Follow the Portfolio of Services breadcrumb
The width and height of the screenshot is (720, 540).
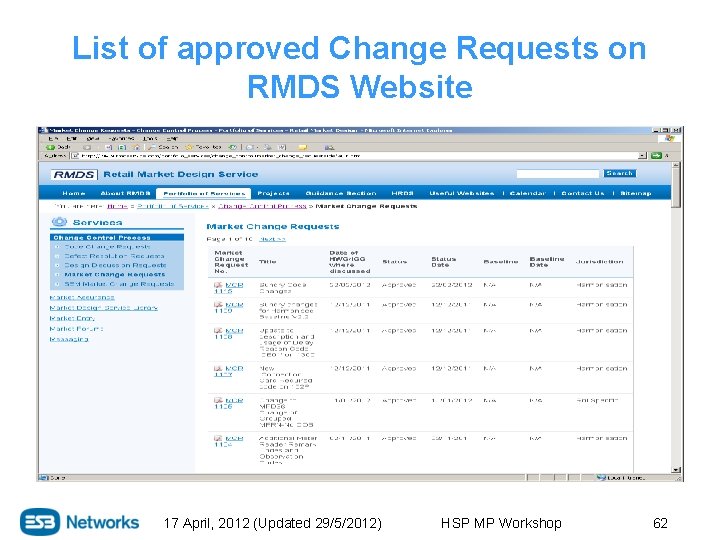pos(173,206)
